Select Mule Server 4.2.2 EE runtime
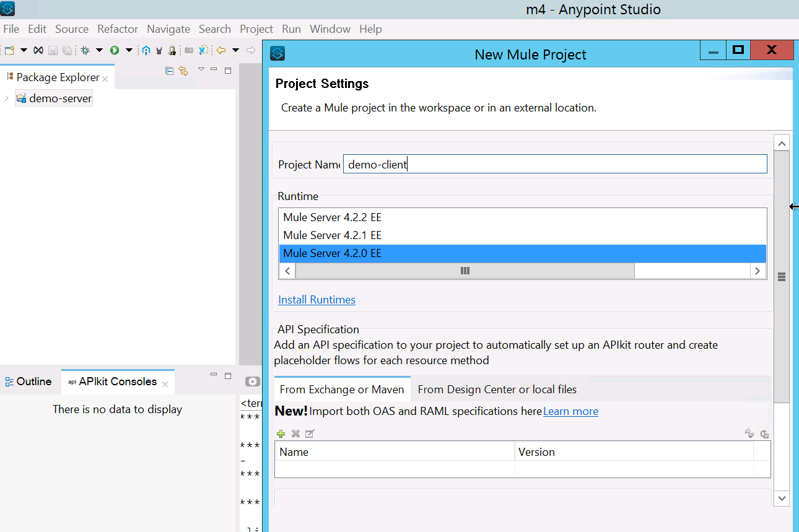 [x=332, y=217]
